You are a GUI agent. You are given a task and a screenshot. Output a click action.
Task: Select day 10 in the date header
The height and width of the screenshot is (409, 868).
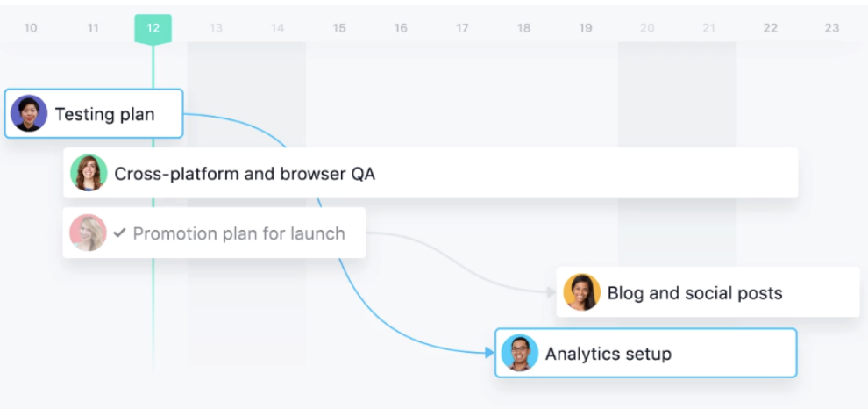click(x=31, y=28)
